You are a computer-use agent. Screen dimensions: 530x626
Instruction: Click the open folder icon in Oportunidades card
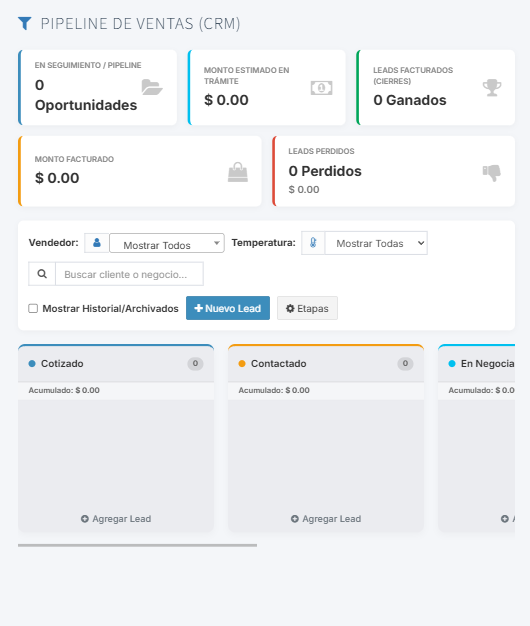tap(152, 87)
